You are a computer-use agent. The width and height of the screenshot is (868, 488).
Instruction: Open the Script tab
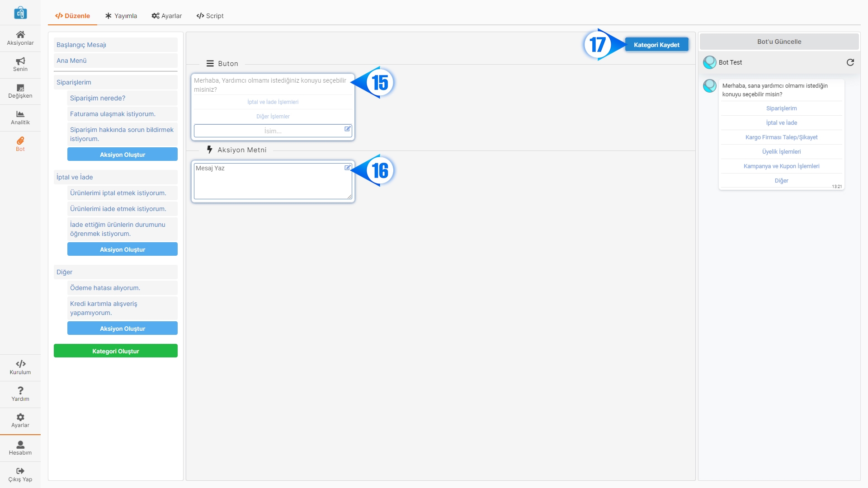(x=210, y=16)
